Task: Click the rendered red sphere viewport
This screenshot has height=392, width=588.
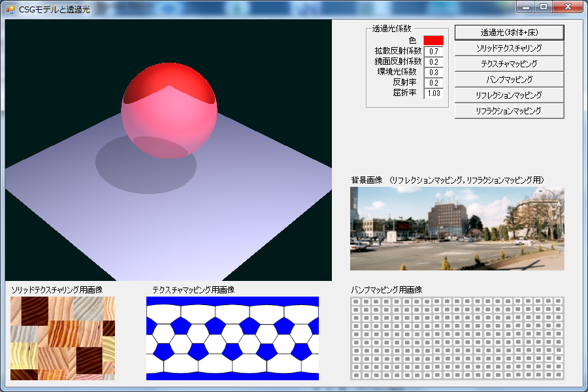Action: pyautogui.click(x=169, y=150)
